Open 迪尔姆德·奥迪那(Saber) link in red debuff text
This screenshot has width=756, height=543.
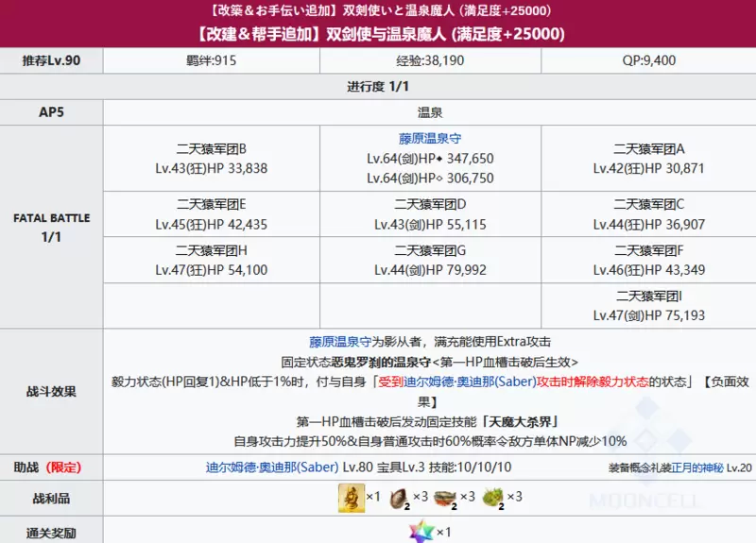[470, 382]
